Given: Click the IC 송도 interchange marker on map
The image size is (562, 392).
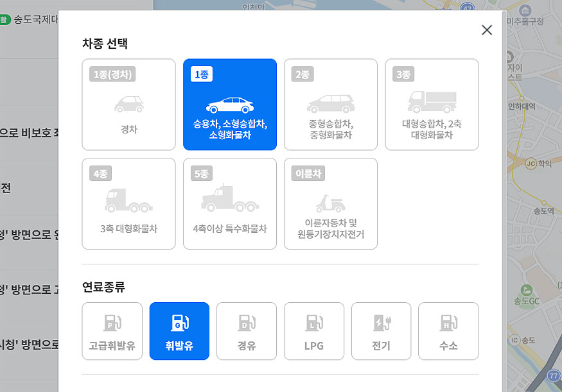Looking at the screenshot, I should (x=514, y=340).
